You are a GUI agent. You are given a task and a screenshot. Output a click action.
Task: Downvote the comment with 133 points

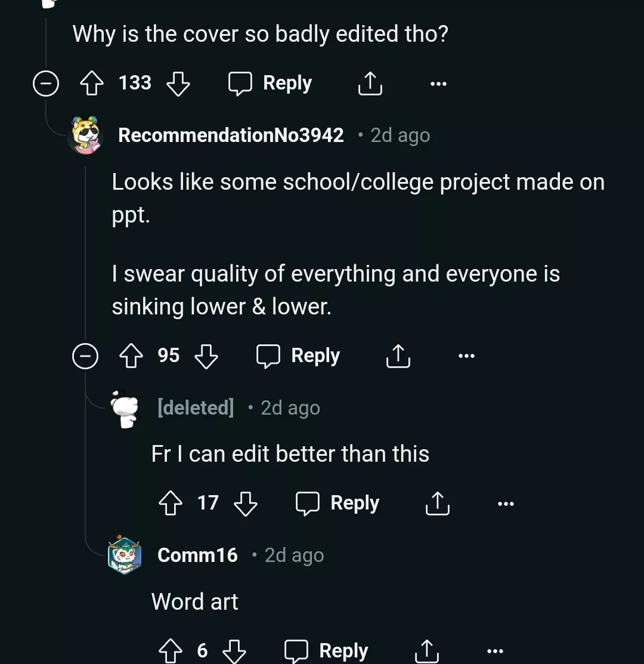178,84
